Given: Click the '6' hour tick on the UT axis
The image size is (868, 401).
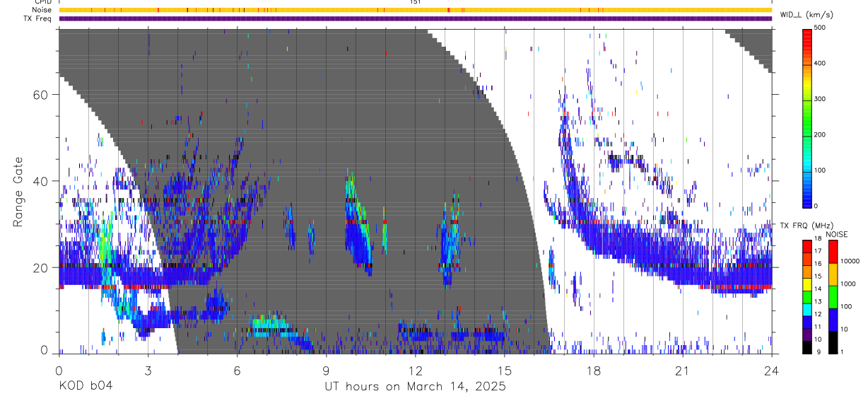Looking at the screenshot, I should pos(237,371).
